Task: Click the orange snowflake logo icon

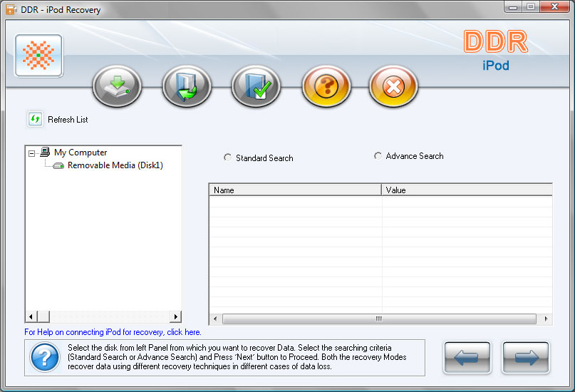Action: click(x=38, y=56)
